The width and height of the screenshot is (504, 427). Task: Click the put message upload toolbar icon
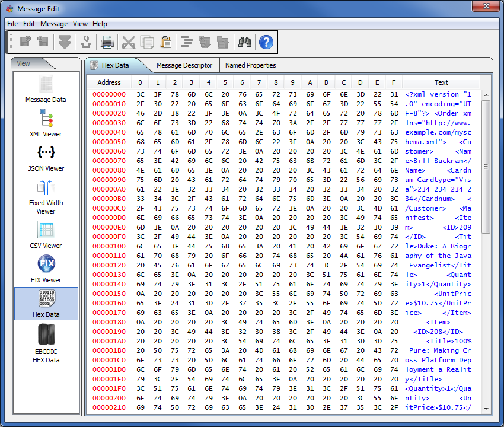(86, 42)
